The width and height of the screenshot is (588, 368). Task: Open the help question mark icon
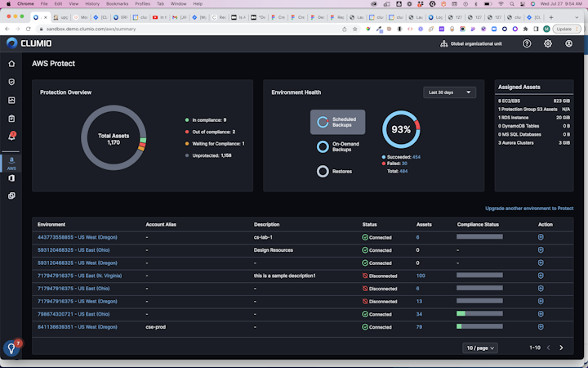527,43
